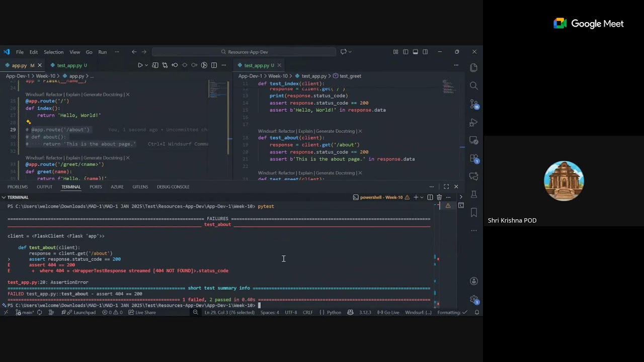Open Explorer in the activity bar
This screenshot has width=644, height=362.
pyautogui.click(x=473, y=67)
